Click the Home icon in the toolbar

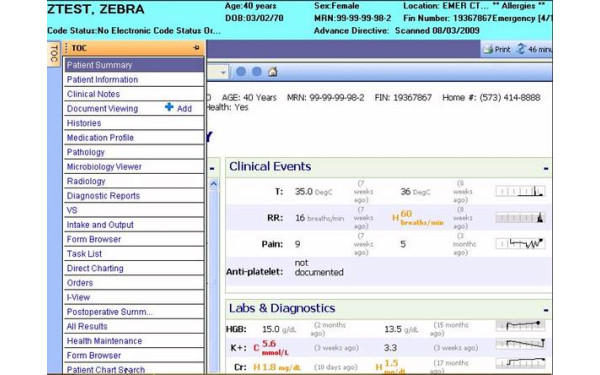(x=272, y=72)
